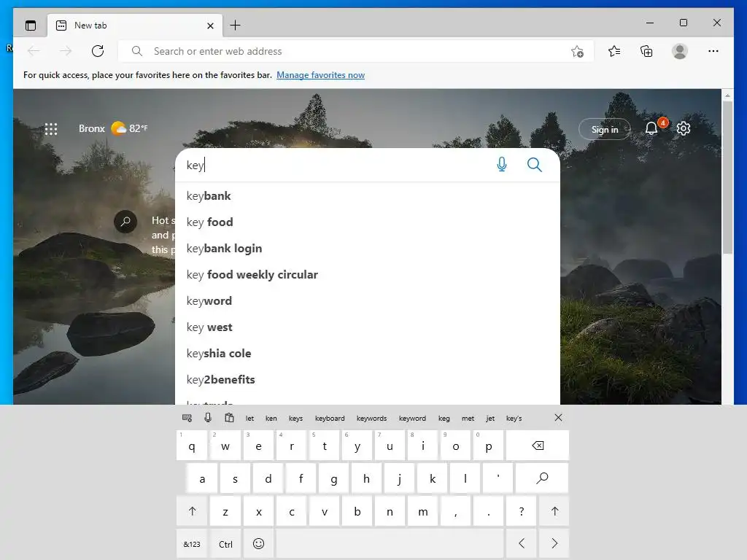Add this page to favorites star icon
The height and width of the screenshot is (560, 747).
pyautogui.click(x=577, y=52)
